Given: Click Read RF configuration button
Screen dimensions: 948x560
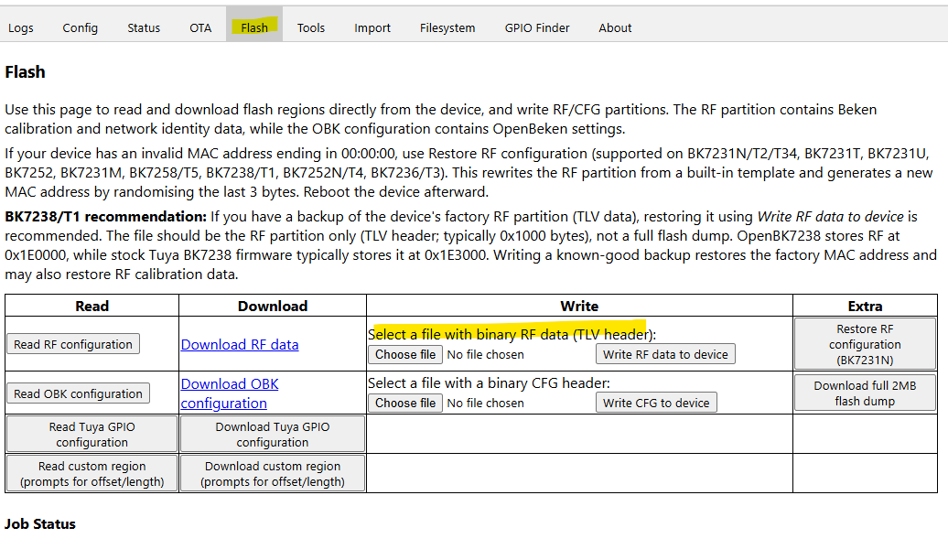Looking at the screenshot, I should click(x=73, y=344).
